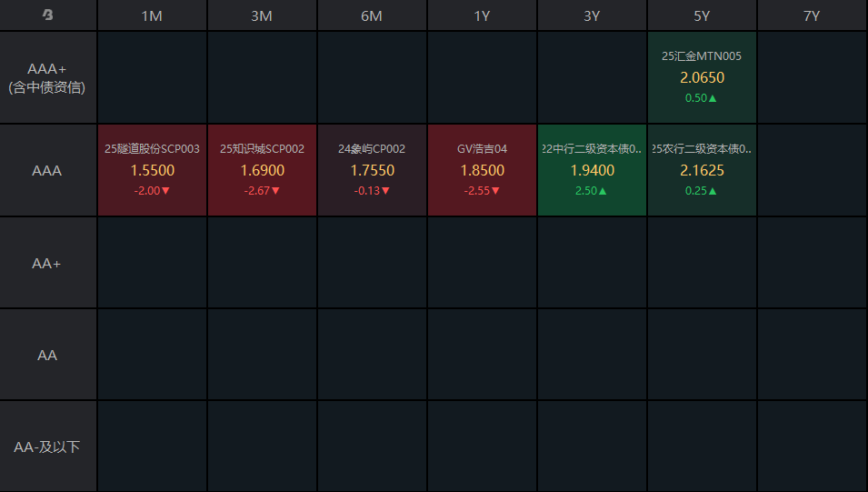Click the green up arrow under 2.0650
868x492 pixels.
[713, 98]
